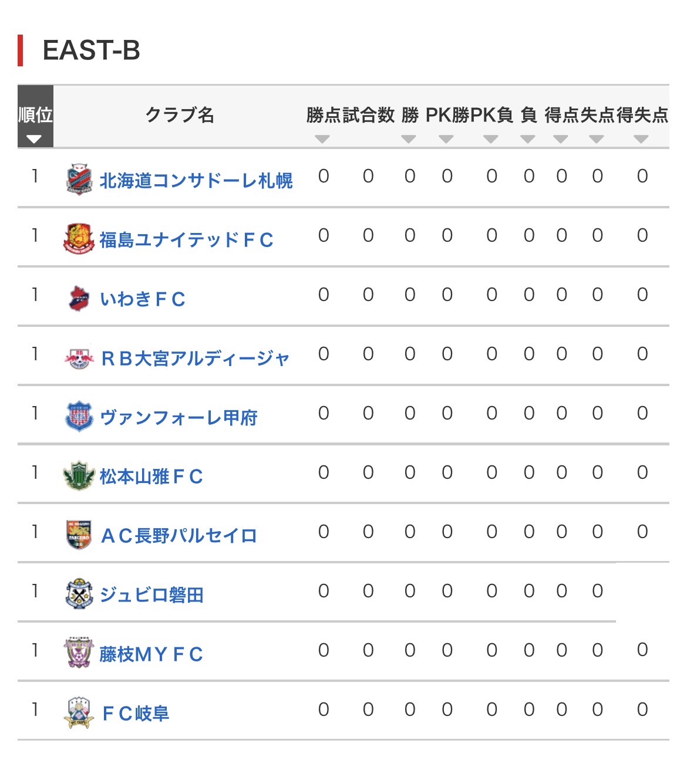Open ヴァンフォーレ甲府 team link
This screenshot has height=784, width=687.
[179, 417]
